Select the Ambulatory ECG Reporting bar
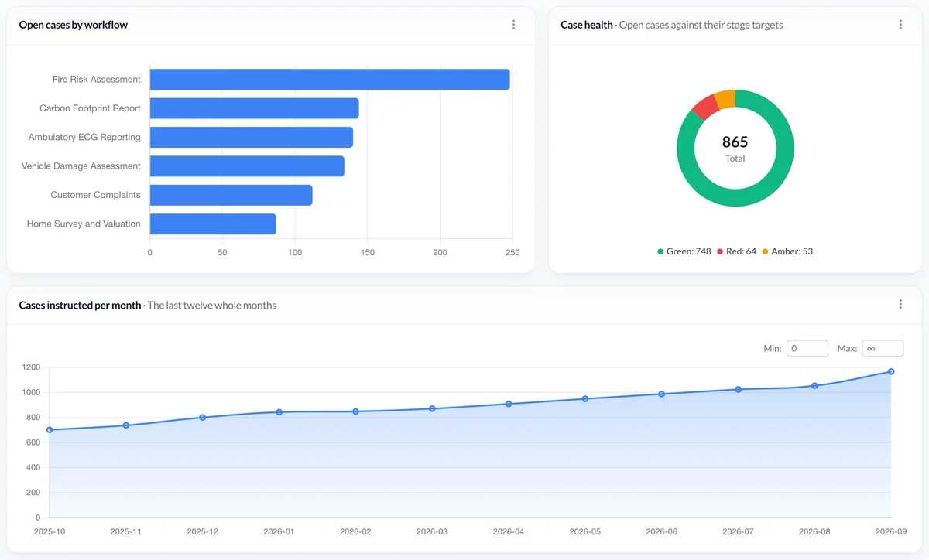 pos(252,137)
